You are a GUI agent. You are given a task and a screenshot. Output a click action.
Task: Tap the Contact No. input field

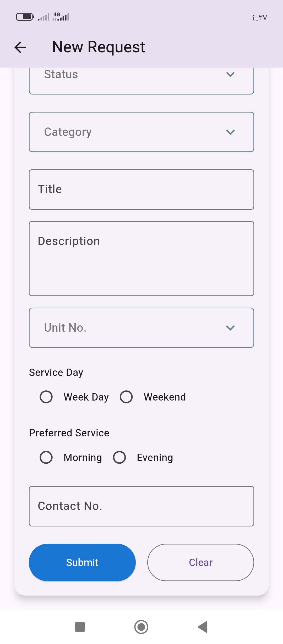click(x=141, y=506)
